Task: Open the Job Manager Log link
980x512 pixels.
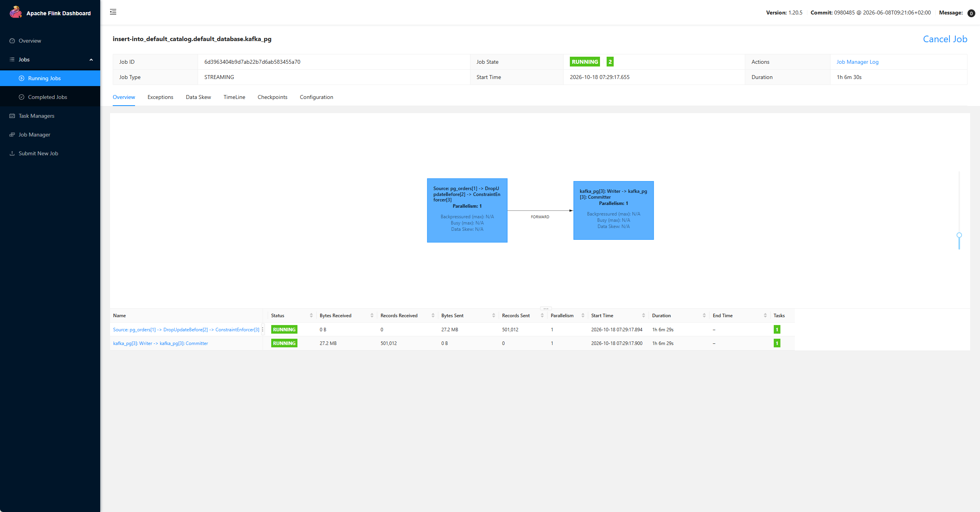Action: tap(857, 62)
